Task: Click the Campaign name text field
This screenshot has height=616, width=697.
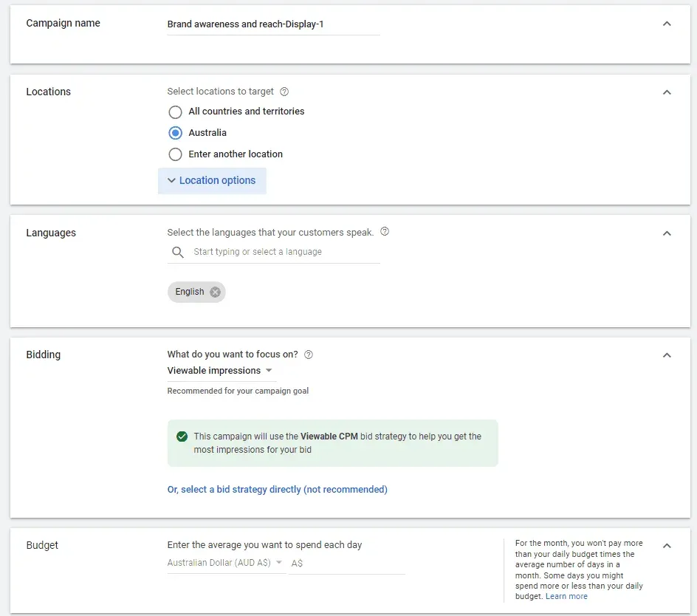Action: coord(273,24)
